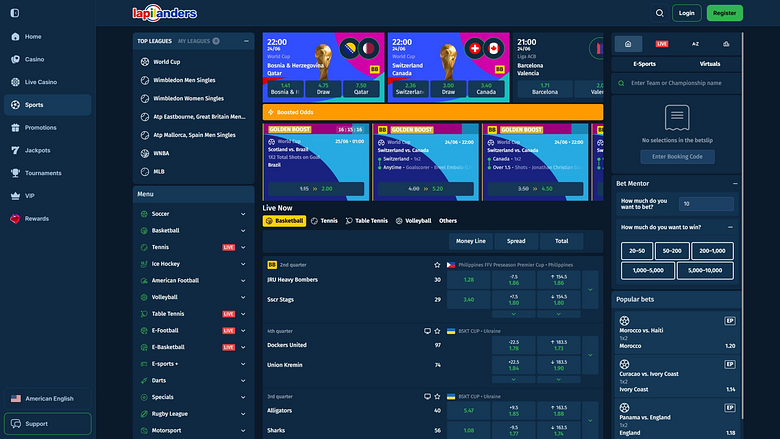Click the EP badge on Curacao vs. Ivory Coast

click(729, 364)
